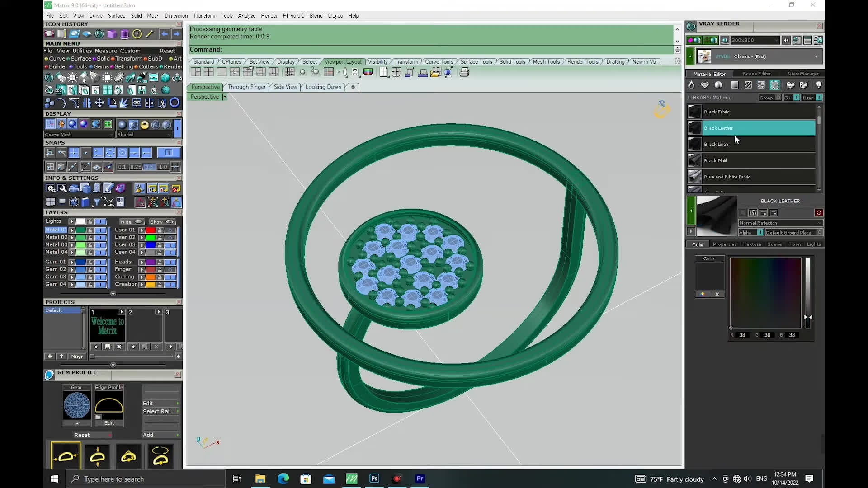Image resolution: width=868 pixels, height=488 pixels.
Task: Click the Move arrows tool in Main Menu
Action: point(99,103)
